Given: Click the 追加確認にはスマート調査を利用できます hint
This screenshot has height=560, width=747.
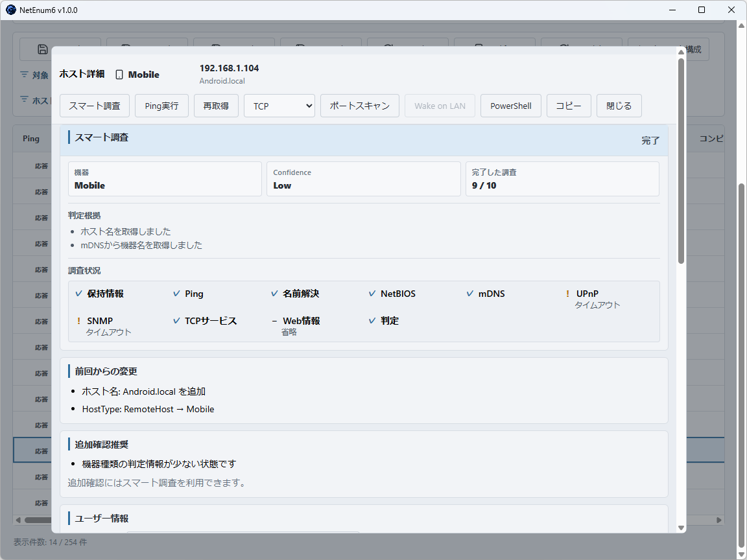Looking at the screenshot, I should tap(158, 483).
